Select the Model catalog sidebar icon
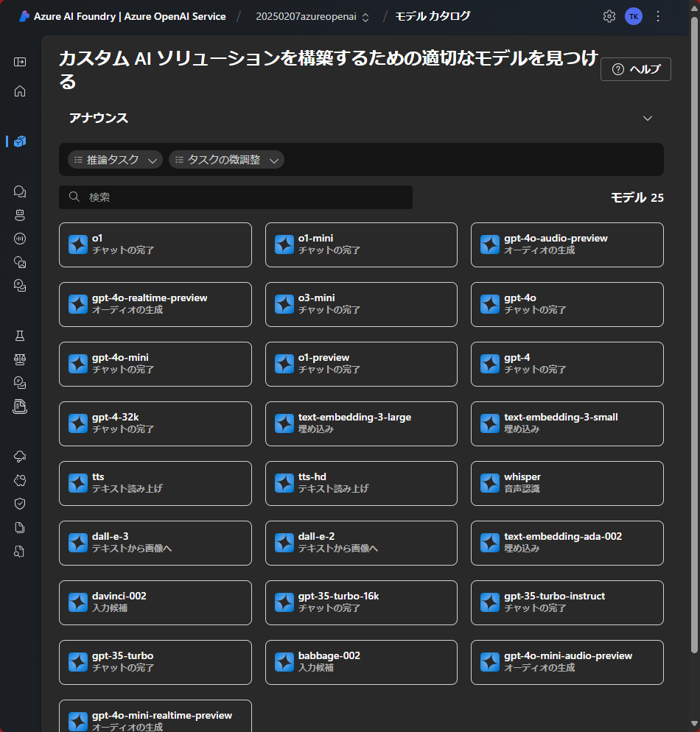 pos(19,141)
